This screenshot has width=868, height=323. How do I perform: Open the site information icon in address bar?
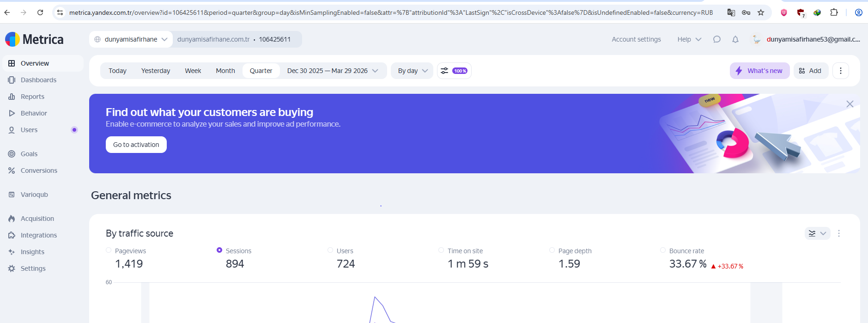(x=60, y=12)
